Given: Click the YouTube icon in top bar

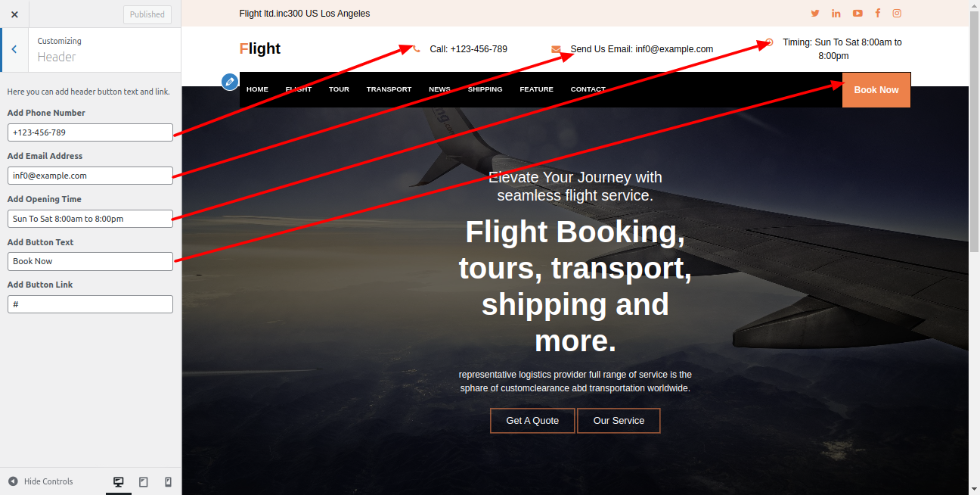Looking at the screenshot, I should coord(857,13).
